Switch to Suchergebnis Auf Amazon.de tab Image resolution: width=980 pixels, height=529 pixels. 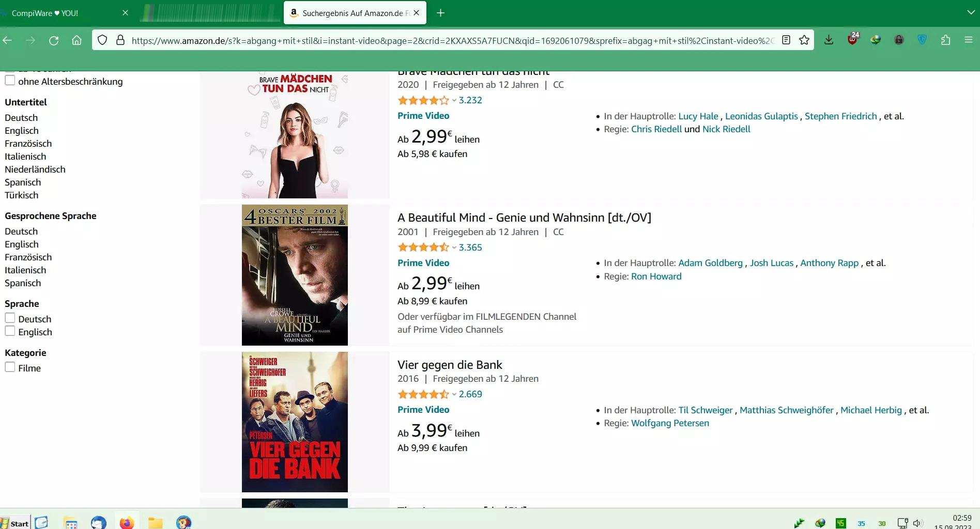pyautogui.click(x=355, y=13)
